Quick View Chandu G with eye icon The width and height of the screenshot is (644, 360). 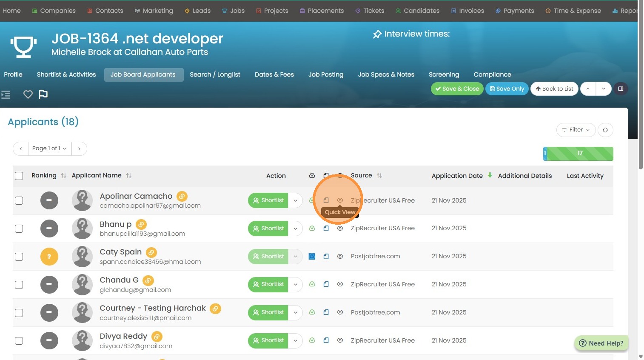(x=340, y=284)
